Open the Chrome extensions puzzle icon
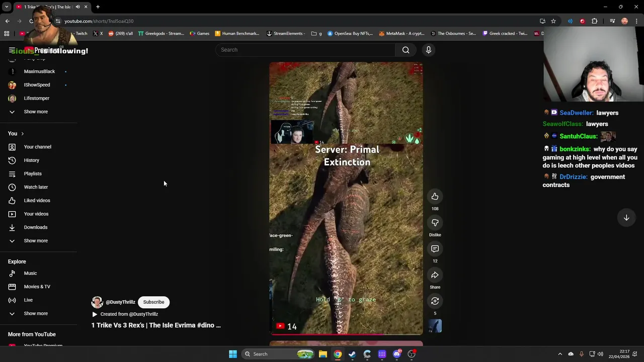Screen dimensions: 644x362 tap(595, 21)
